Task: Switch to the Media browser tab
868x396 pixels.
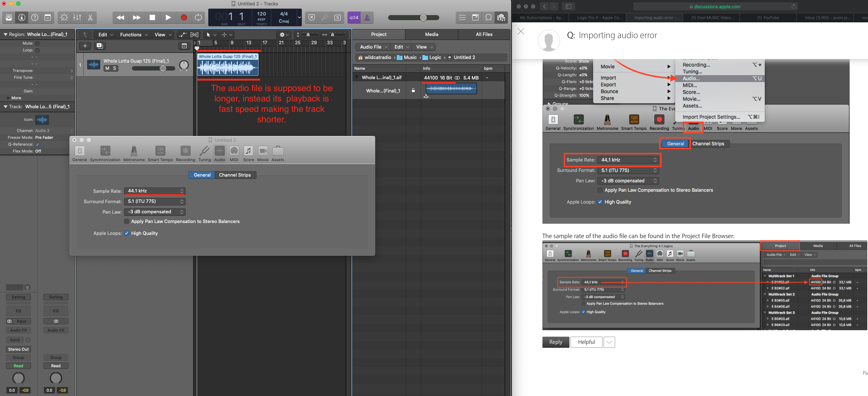Action: coord(431,34)
